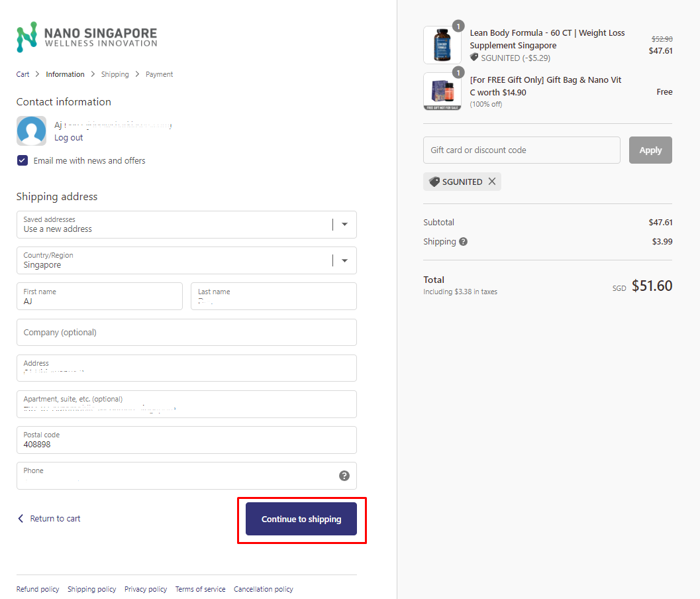Screen dimensions: 700x599
Task: Open the Country/Region dropdown
Action: click(187, 260)
